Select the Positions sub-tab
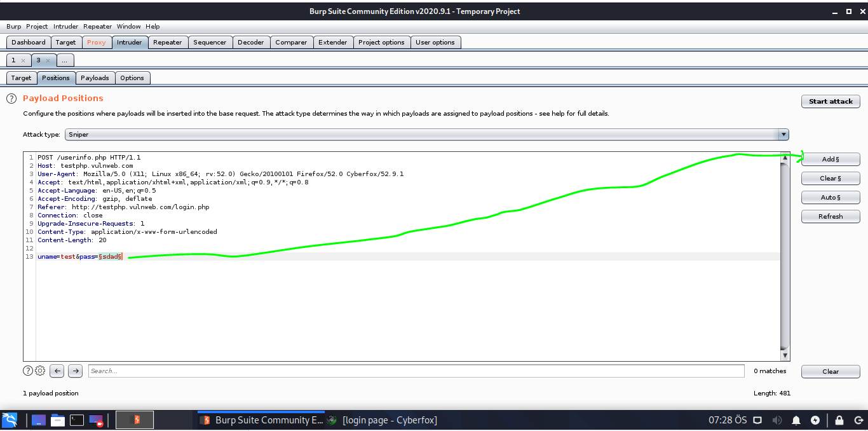 56,78
